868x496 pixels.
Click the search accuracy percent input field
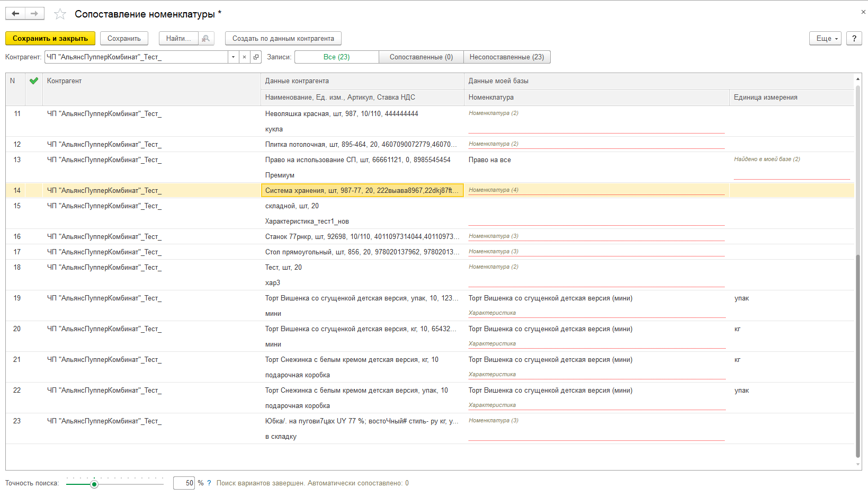184,483
